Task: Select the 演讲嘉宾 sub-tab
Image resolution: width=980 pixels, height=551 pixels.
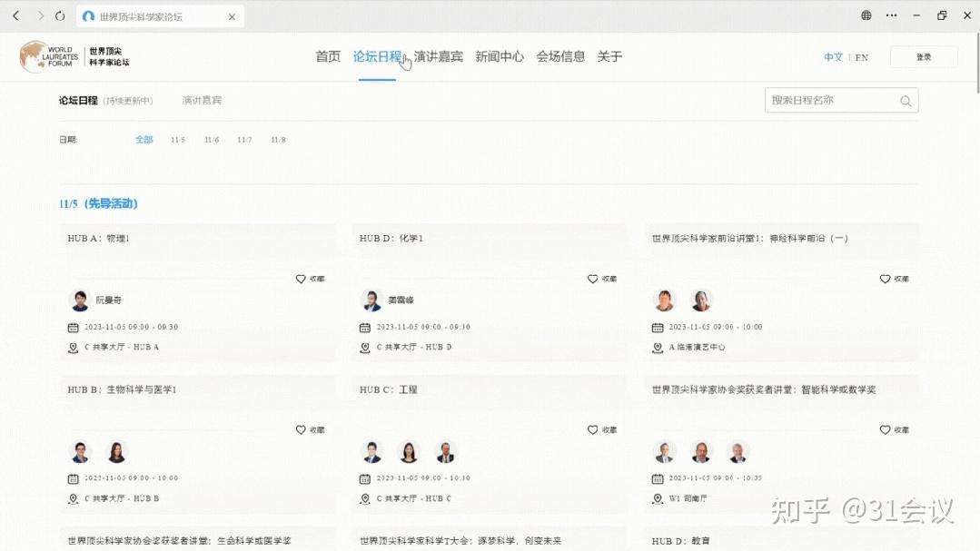Action: pos(202,101)
